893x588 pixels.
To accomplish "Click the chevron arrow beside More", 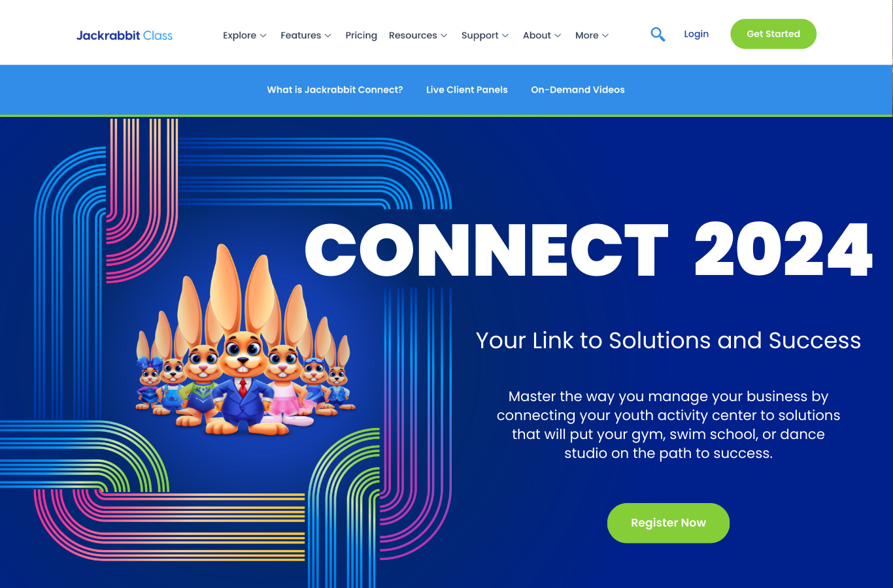I will [x=605, y=36].
